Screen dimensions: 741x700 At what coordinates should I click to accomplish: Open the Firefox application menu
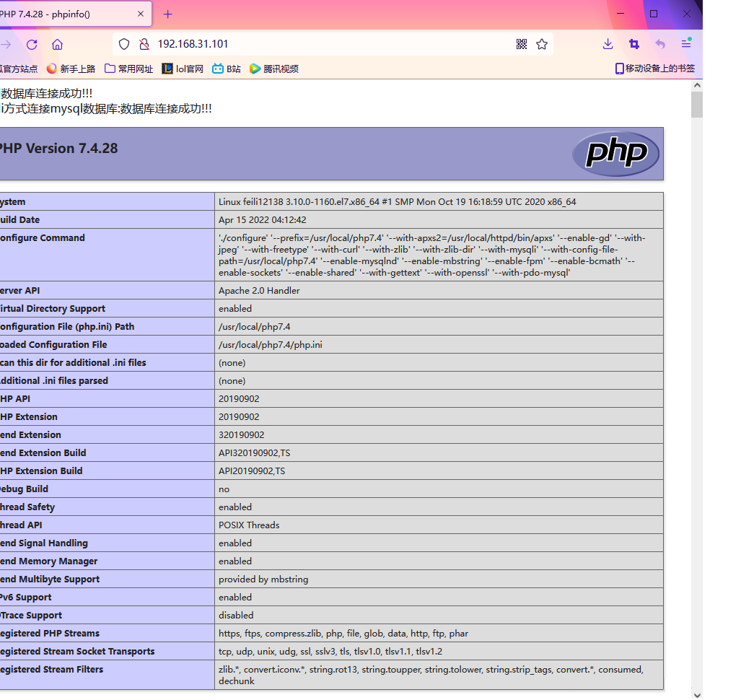tap(686, 44)
